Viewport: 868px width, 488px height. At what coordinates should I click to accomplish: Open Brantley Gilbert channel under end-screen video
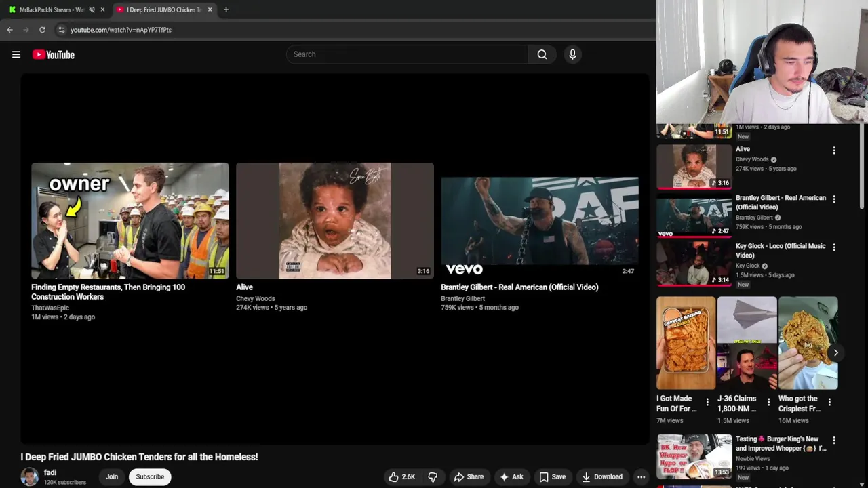tap(463, 298)
